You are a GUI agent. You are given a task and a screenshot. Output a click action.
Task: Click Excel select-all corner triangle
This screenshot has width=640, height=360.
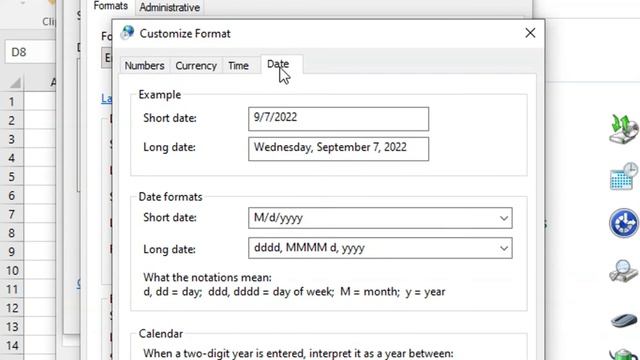[x=15, y=83]
